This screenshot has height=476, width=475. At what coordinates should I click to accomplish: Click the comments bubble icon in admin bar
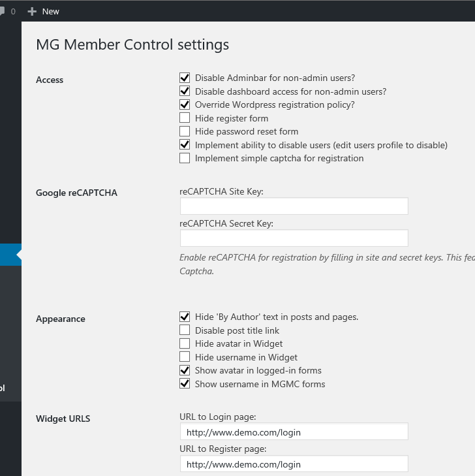click(2, 12)
